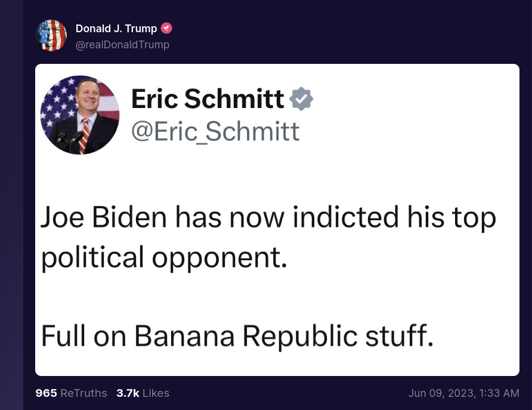Click the word "ReTruths" label
This screenshot has width=532, height=410.
[83, 393]
